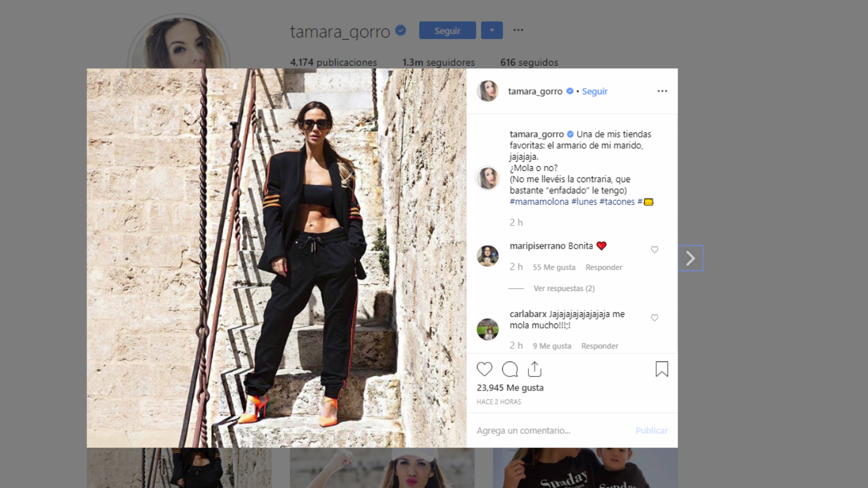Follow via Seguir link in post header
This screenshot has width=868, height=488.
point(594,91)
